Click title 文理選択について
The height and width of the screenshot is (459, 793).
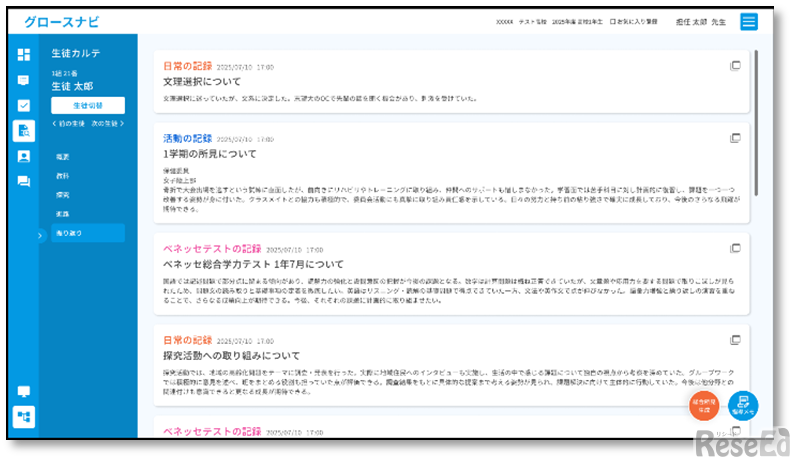(x=202, y=81)
